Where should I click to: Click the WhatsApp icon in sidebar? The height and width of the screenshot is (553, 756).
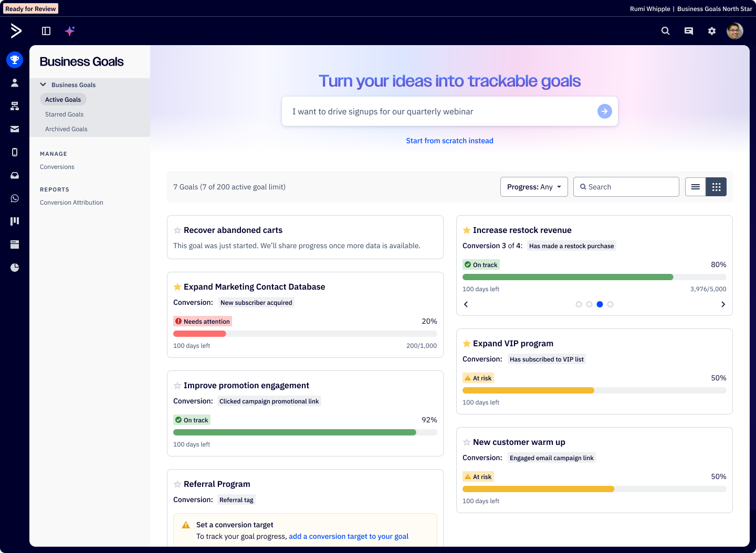click(15, 198)
